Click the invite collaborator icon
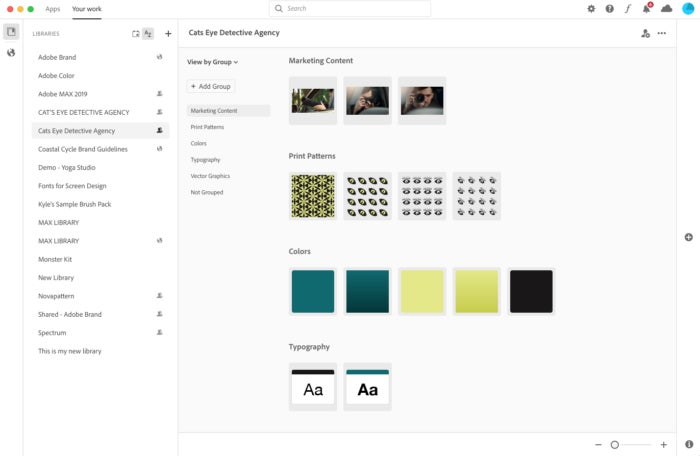Viewport: 700px width, 456px height. [x=645, y=33]
